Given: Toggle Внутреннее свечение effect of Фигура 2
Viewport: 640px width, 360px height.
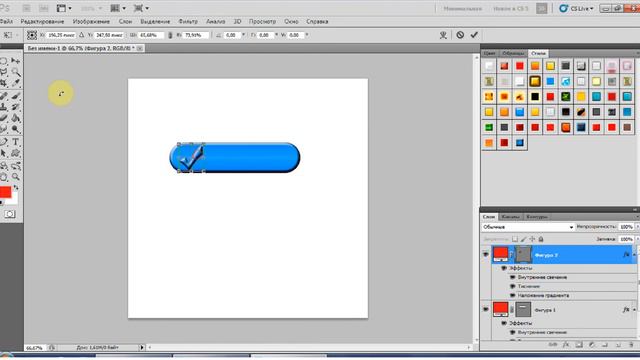Looking at the screenshot, I should click(x=513, y=277).
